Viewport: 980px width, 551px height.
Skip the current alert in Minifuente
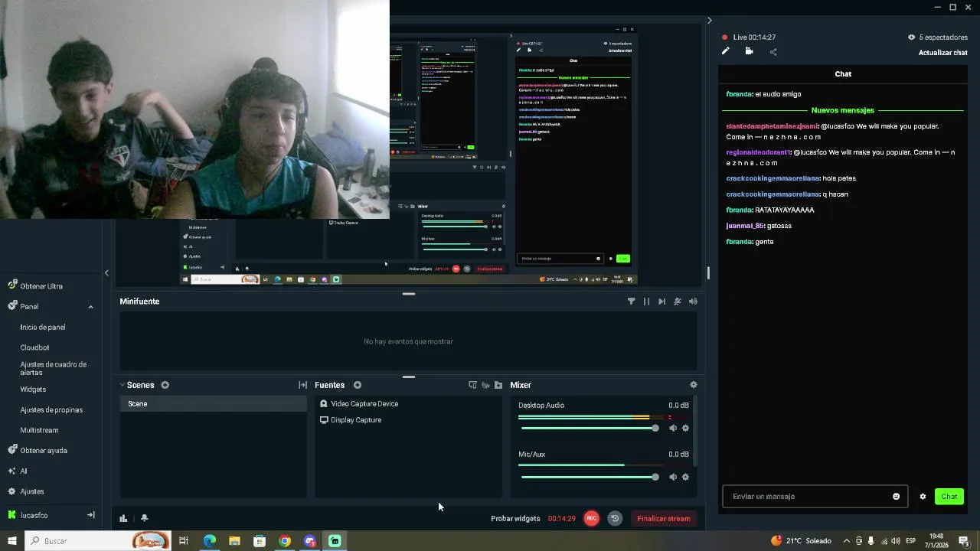(661, 302)
